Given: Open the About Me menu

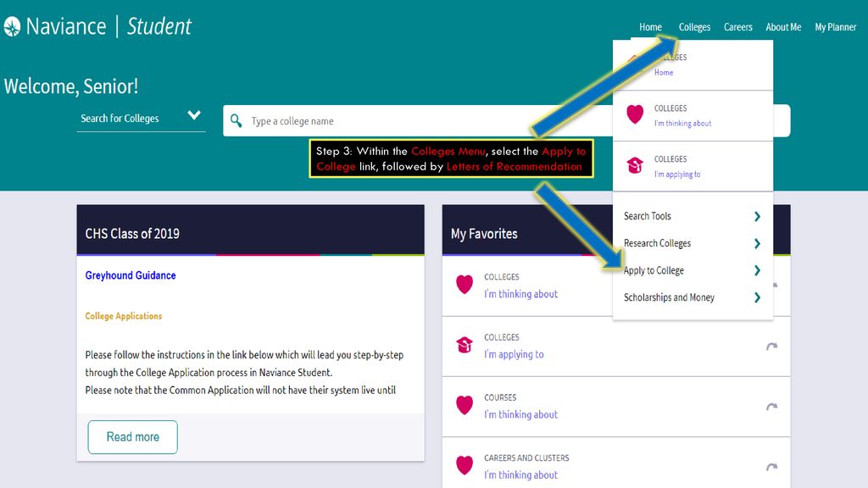Looking at the screenshot, I should [783, 27].
